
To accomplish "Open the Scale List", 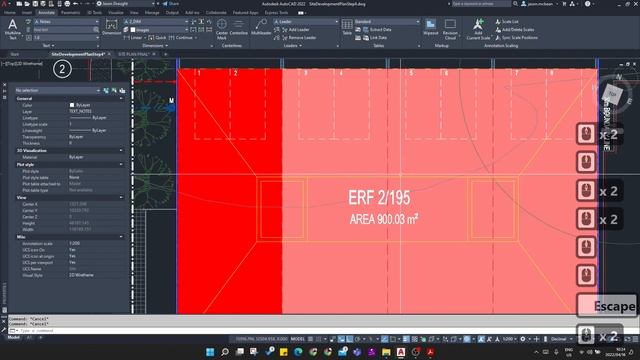I will pos(507,22).
